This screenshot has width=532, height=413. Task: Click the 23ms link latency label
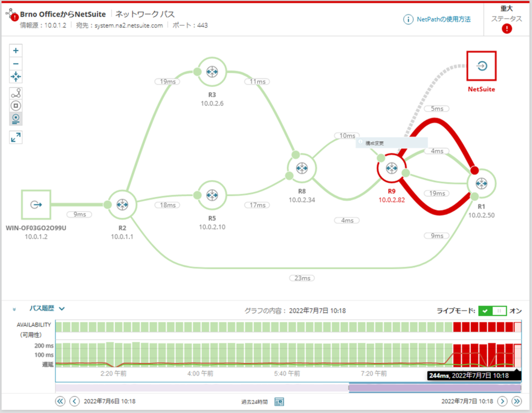(x=302, y=278)
